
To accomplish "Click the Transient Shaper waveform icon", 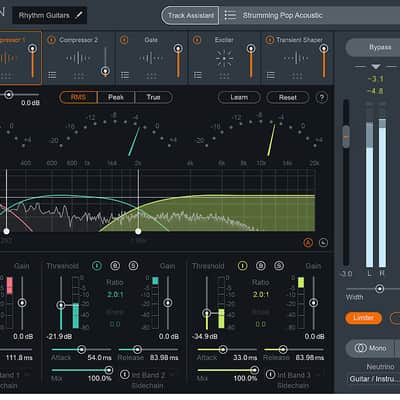I will (x=296, y=58).
